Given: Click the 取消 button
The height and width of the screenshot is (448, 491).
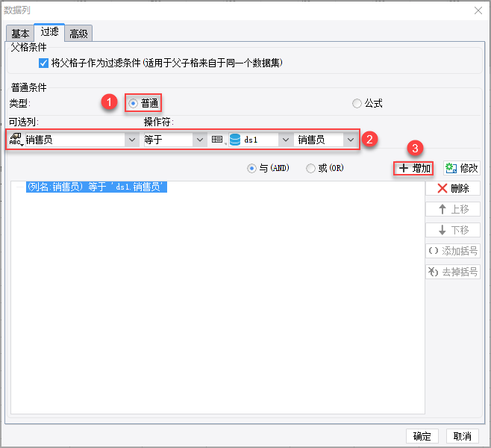Looking at the screenshot, I should point(462,436).
